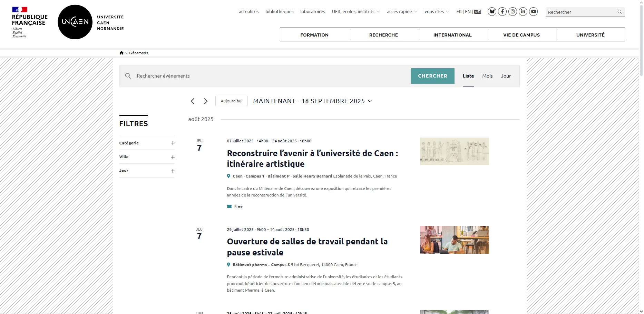Open the LinkedIn page icon
The width and height of the screenshot is (644, 314).
(523, 12)
